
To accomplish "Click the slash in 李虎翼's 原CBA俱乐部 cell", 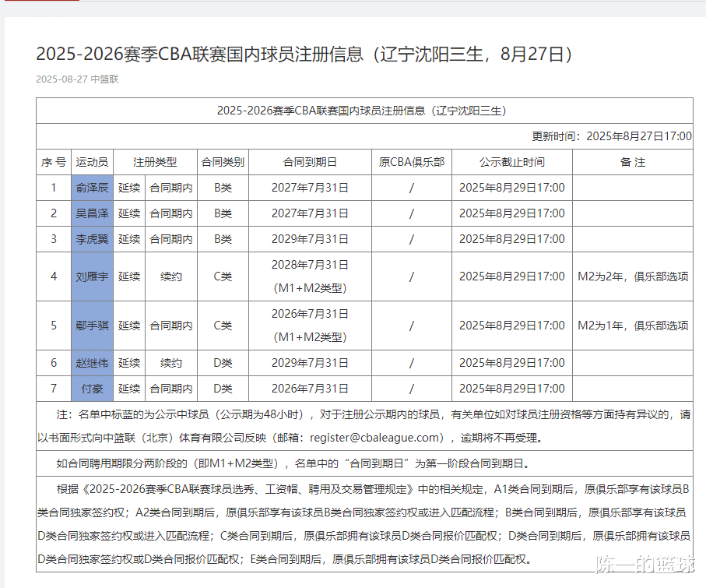I will (x=412, y=239).
